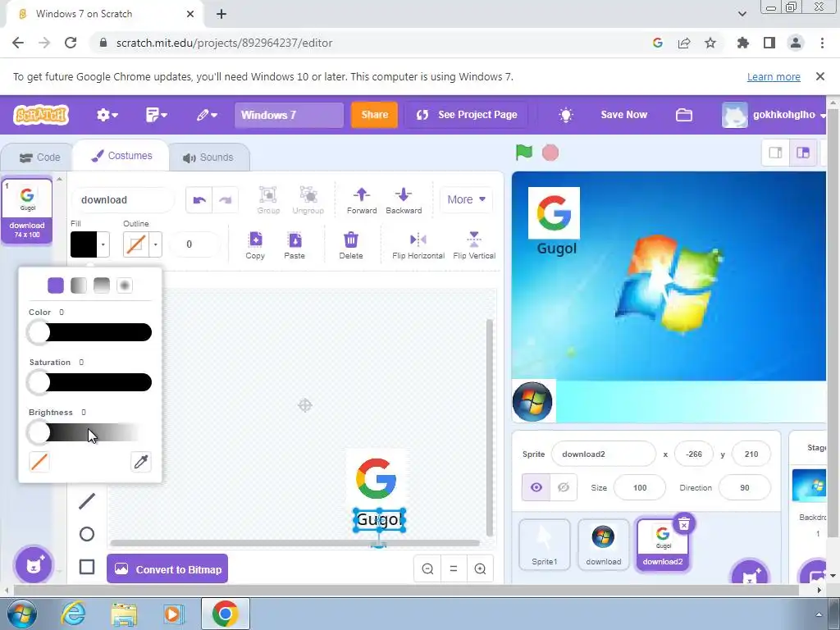Open Tutorials lightbulb icon
Screen dimensions: 840x630
point(566,115)
